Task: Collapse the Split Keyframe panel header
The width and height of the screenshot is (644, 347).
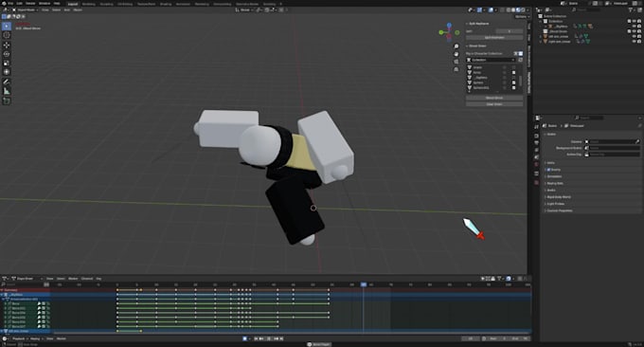Action: (479, 24)
